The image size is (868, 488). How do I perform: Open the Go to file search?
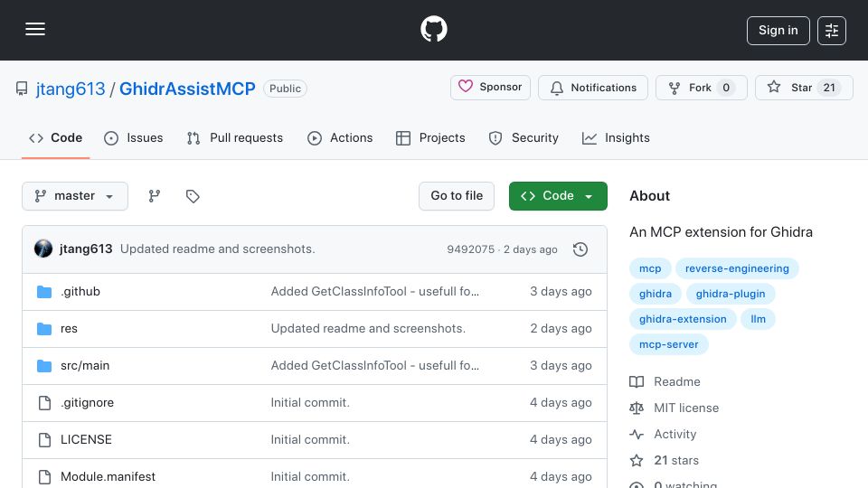point(457,196)
